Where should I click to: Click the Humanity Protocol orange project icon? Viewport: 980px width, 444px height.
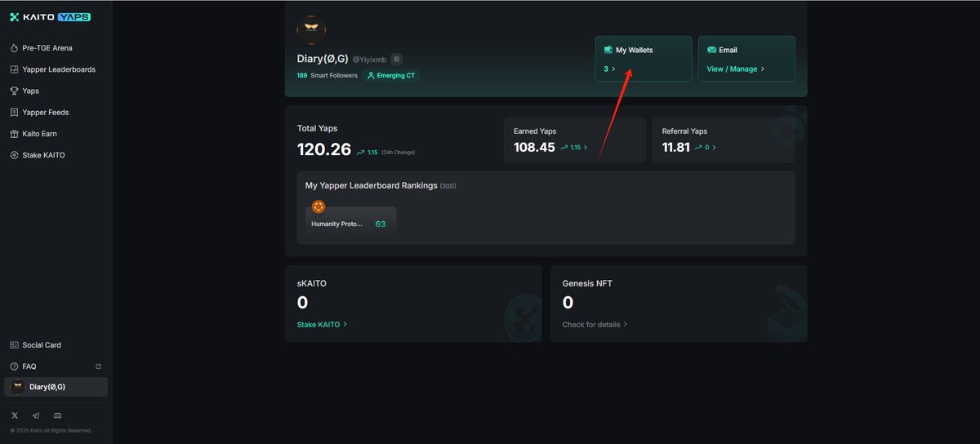318,206
